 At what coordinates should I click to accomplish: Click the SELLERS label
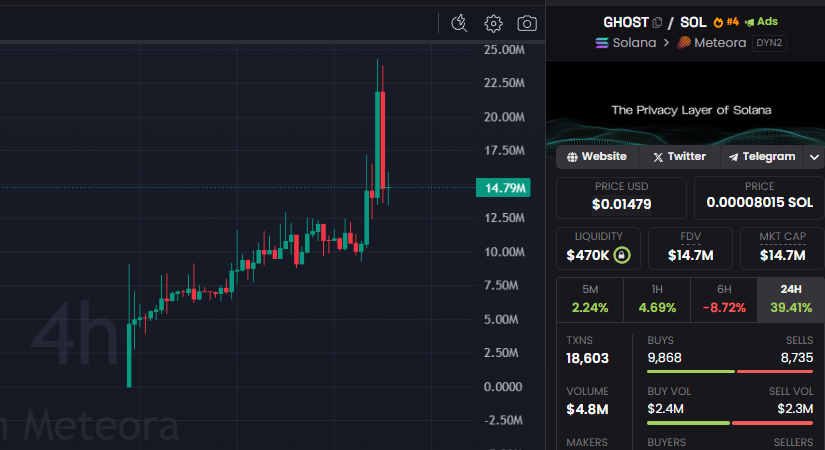pyautogui.click(x=793, y=443)
